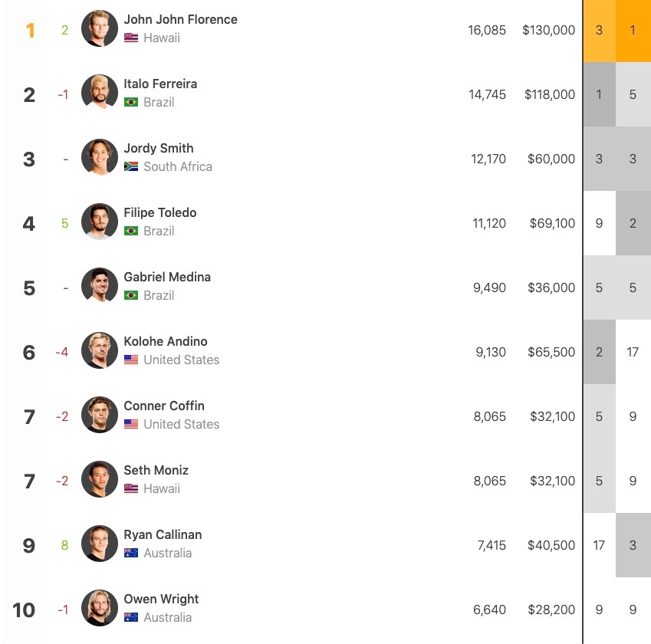Click Italo Ferreira's dark gray result cell showing 1
The image size is (651, 644).
(x=599, y=95)
